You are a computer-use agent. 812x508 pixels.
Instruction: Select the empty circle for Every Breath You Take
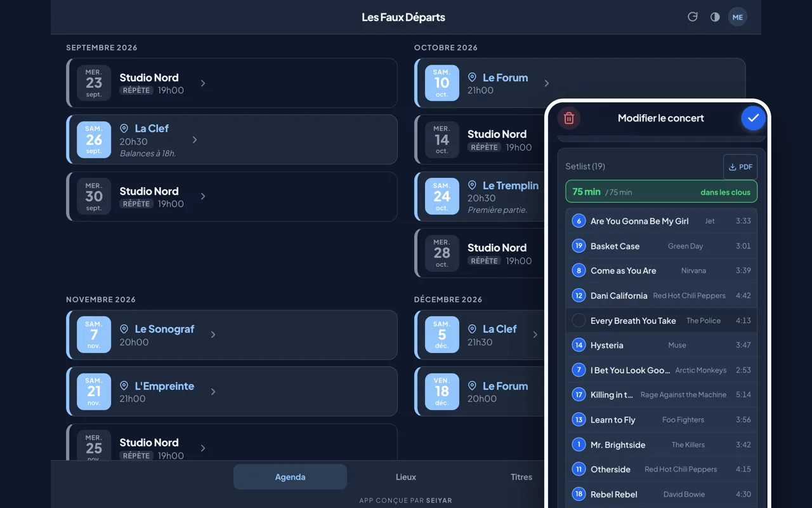point(579,321)
